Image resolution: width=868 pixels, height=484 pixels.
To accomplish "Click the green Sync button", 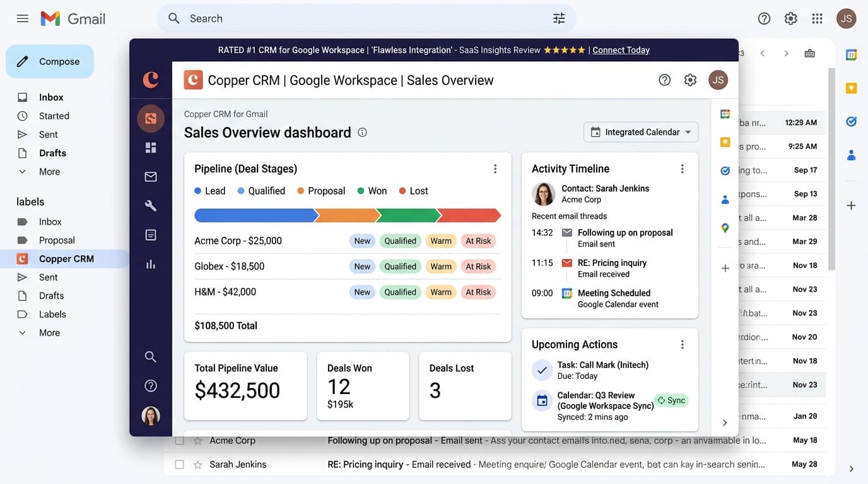I will (x=671, y=400).
